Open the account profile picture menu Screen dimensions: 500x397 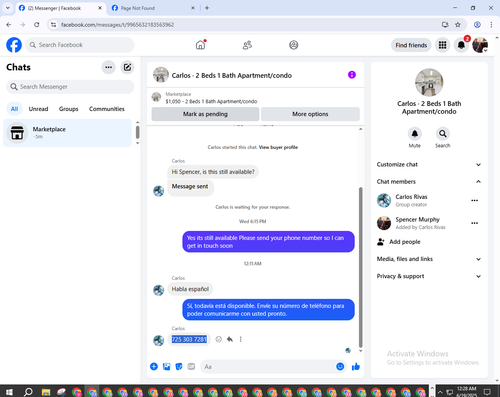click(480, 45)
